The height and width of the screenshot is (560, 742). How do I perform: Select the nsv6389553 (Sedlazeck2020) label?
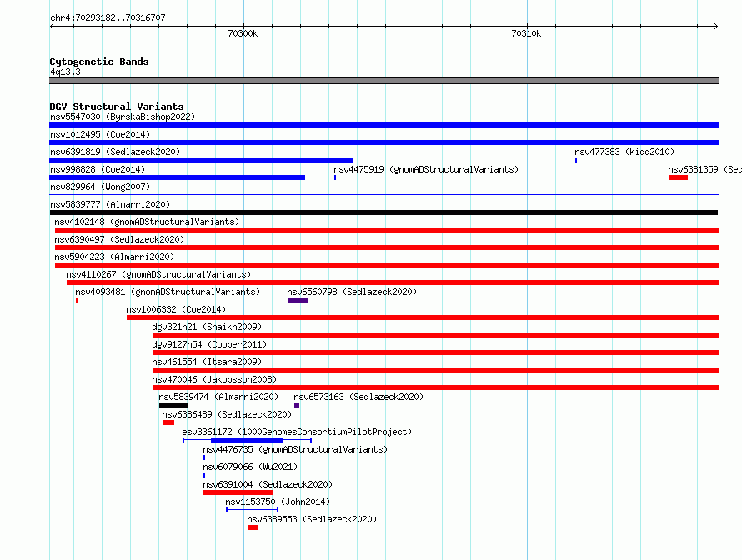pyautogui.click(x=312, y=519)
